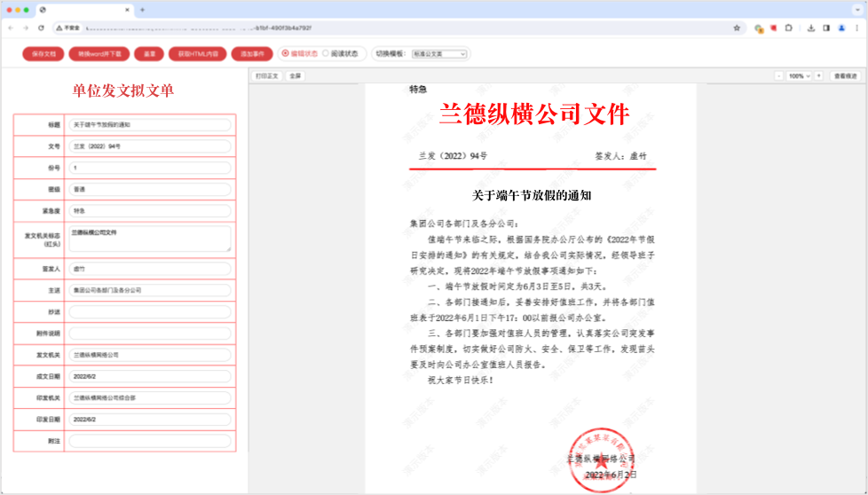Screen dimensions: 868x495
Task: Open the 切换模板 template dropdown
Action: tap(439, 54)
